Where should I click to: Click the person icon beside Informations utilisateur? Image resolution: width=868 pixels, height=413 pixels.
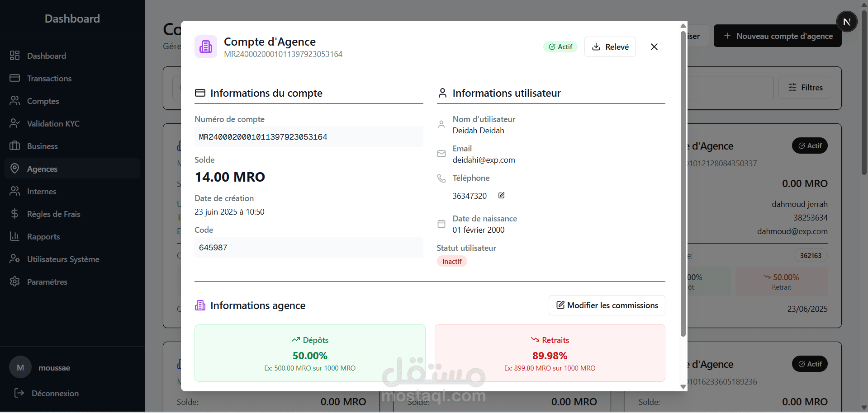click(x=442, y=93)
